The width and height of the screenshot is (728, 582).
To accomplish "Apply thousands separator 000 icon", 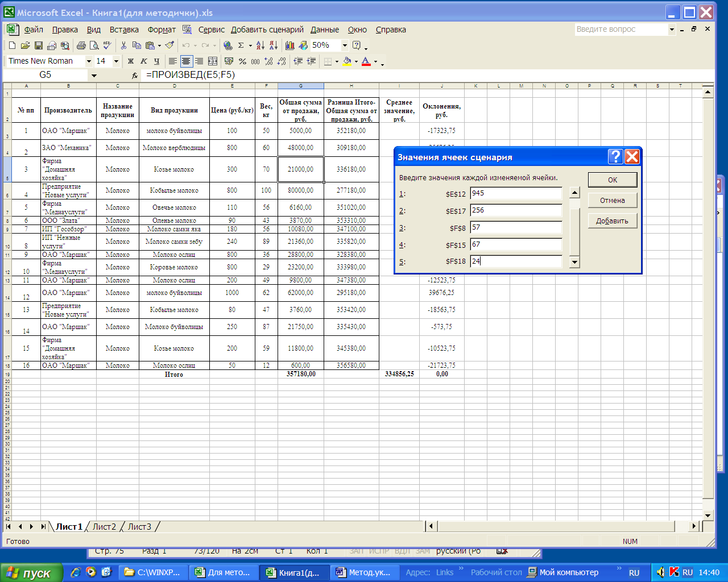I will [255, 61].
